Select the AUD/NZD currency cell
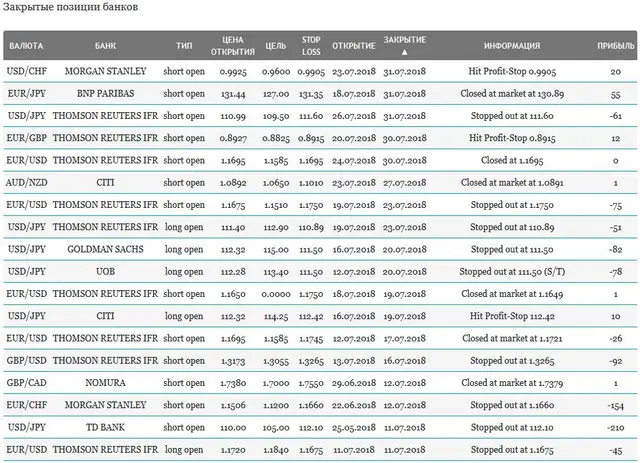 click(27, 183)
